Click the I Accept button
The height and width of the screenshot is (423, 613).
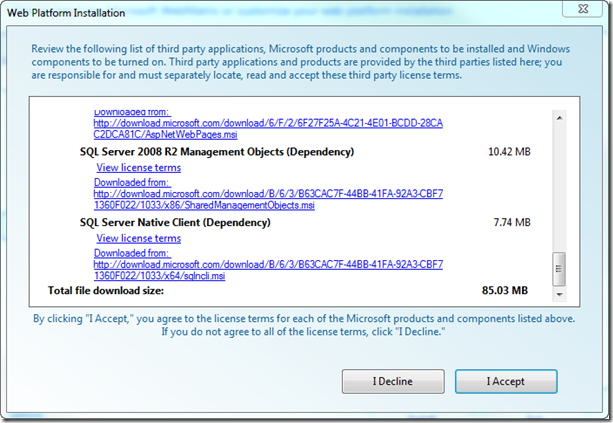tap(506, 381)
